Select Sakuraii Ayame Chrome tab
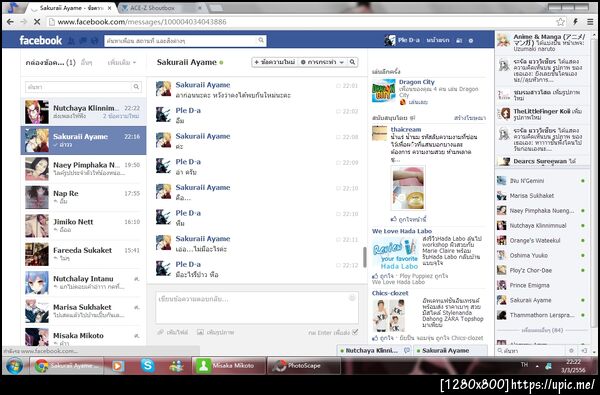The height and width of the screenshot is (395, 600). tap(71, 8)
